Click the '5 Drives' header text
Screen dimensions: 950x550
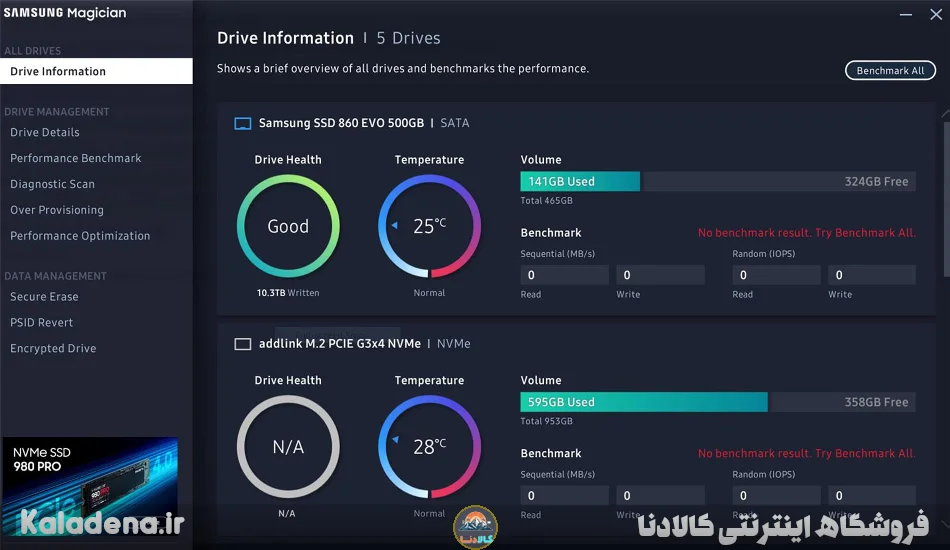coord(408,38)
